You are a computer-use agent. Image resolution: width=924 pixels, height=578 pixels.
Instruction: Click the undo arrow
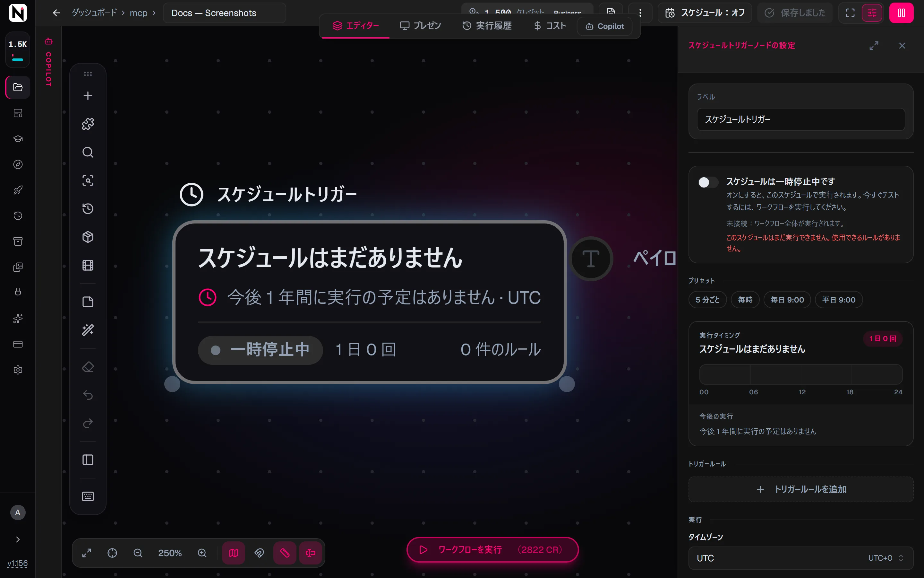click(88, 395)
